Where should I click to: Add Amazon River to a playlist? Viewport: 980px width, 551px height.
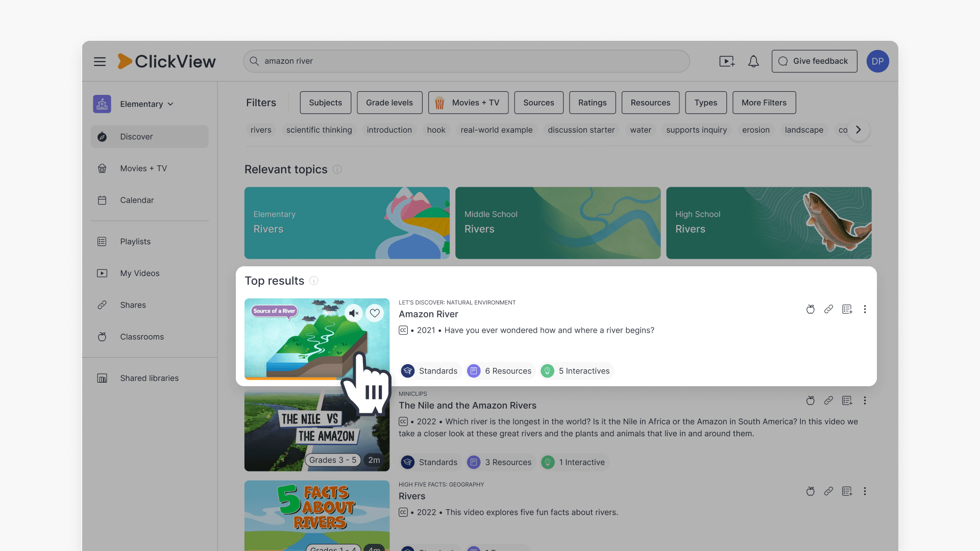click(847, 309)
